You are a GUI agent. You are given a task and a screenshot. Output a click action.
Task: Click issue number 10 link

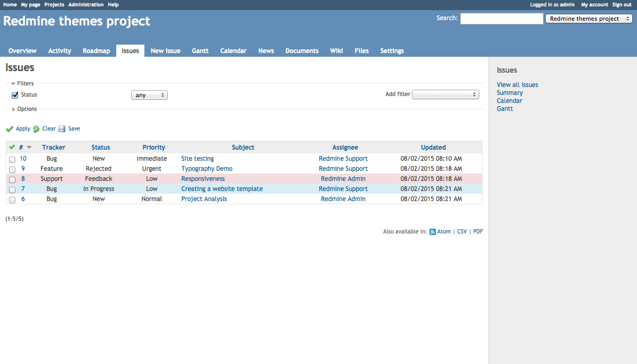coord(23,159)
